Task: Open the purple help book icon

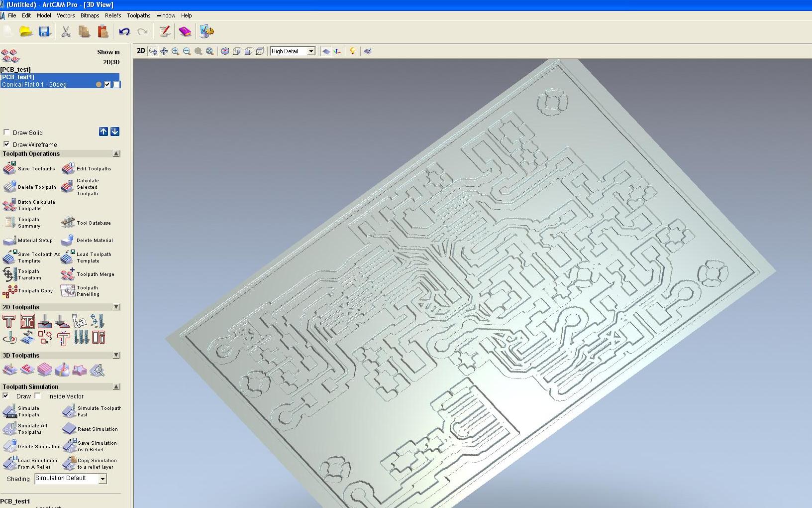Action: click(185, 32)
